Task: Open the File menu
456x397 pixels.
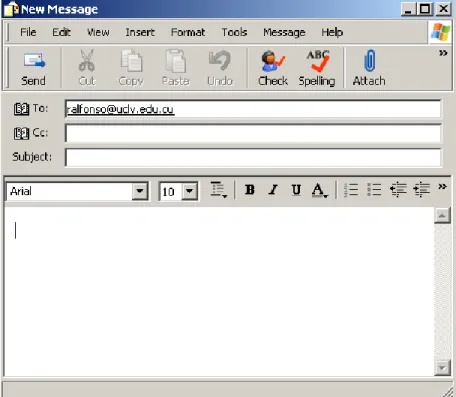Action: 28,32
